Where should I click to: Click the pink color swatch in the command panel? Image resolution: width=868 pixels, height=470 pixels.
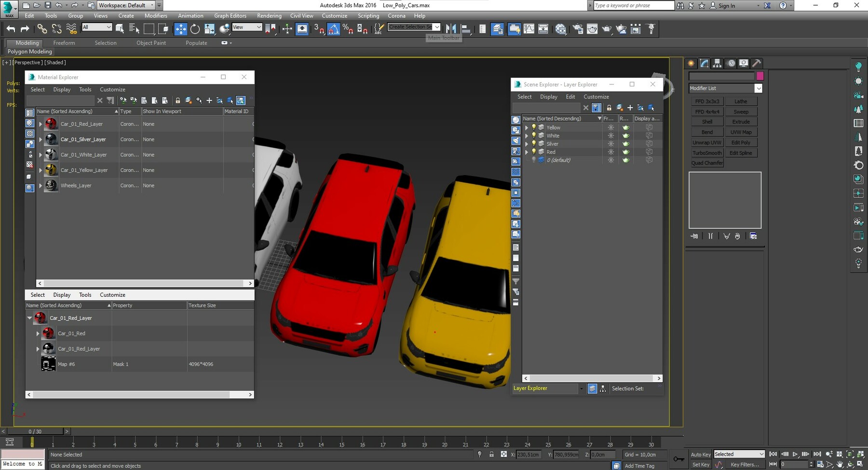pyautogui.click(x=760, y=76)
